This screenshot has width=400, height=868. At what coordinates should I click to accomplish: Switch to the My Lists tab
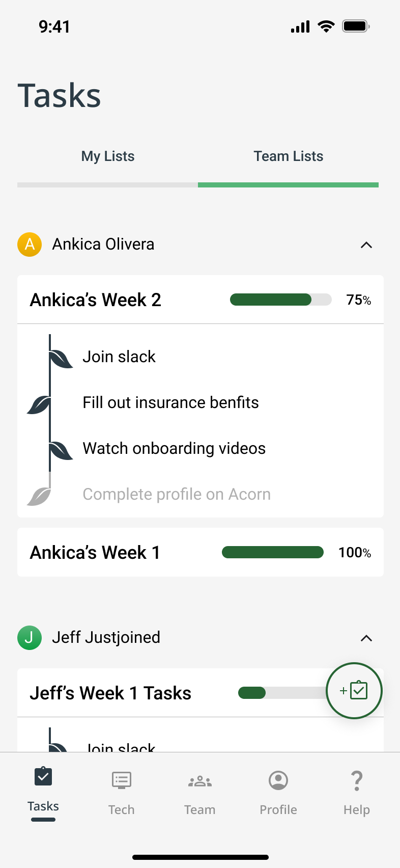pos(108,156)
